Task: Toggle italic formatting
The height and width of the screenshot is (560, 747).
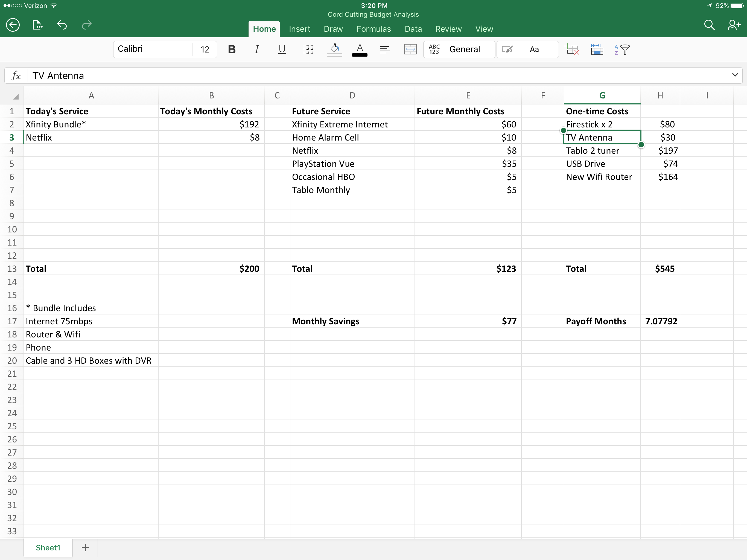Action: 257,50
